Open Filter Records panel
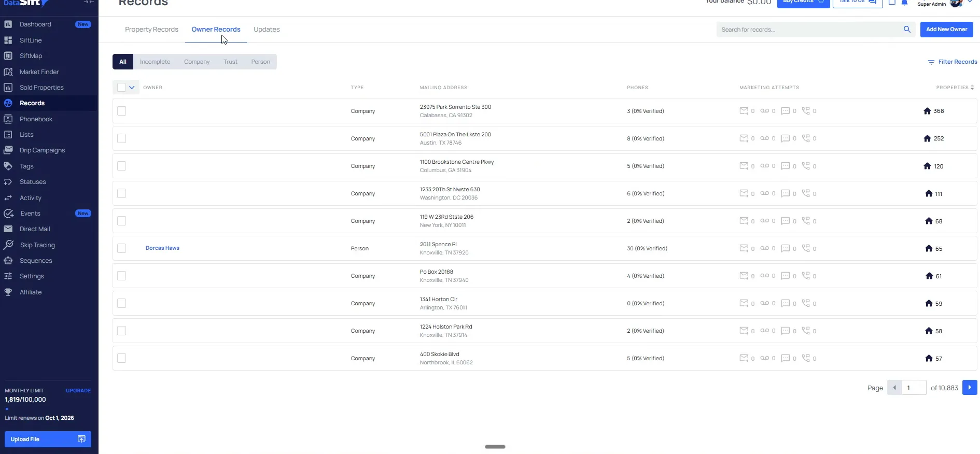Viewport: 980px width, 454px height. pyautogui.click(x=953, y=62)
